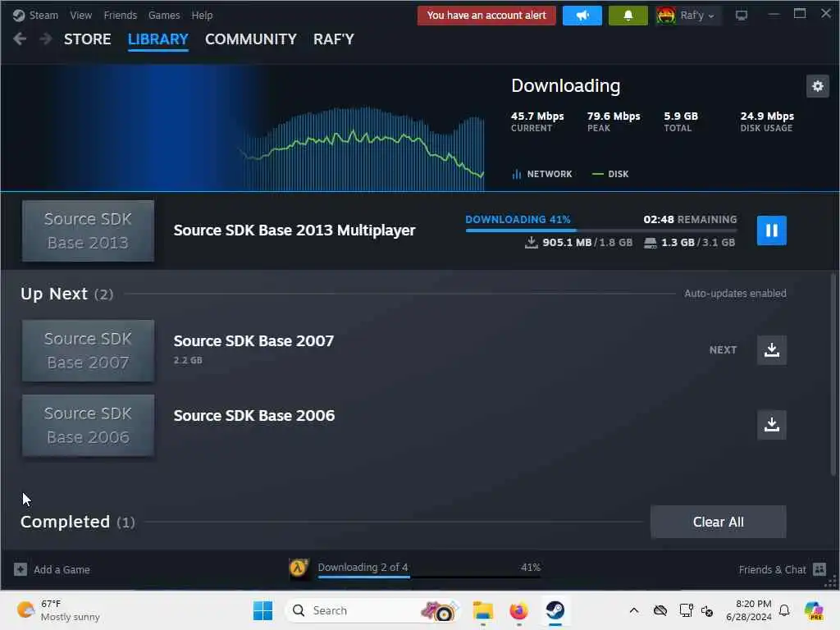Pause the Source SDK Base 2013 download
The width and height of the screenshot is (840, 630).
(771, 231)
